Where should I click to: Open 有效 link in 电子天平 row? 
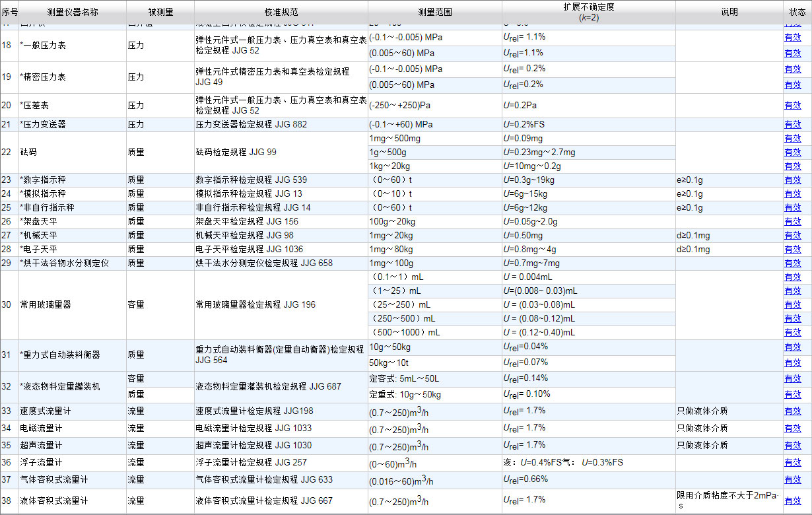793,250
